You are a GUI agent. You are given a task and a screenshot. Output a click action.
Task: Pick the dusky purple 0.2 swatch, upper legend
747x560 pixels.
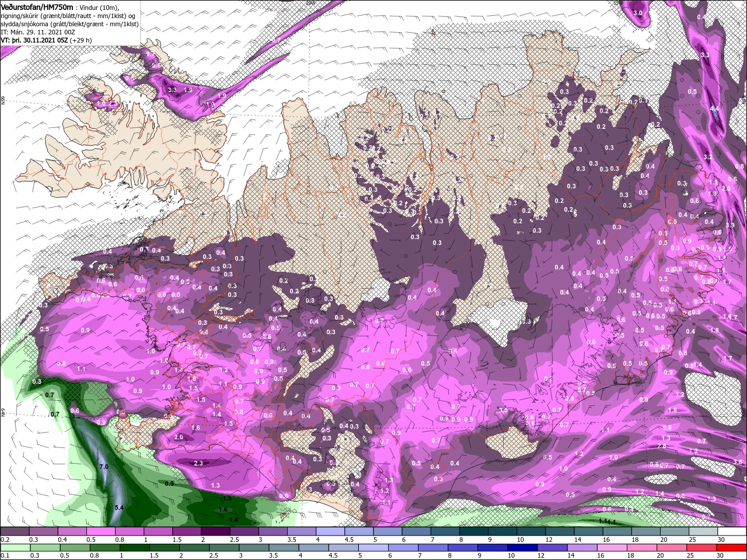click(15, 531)
